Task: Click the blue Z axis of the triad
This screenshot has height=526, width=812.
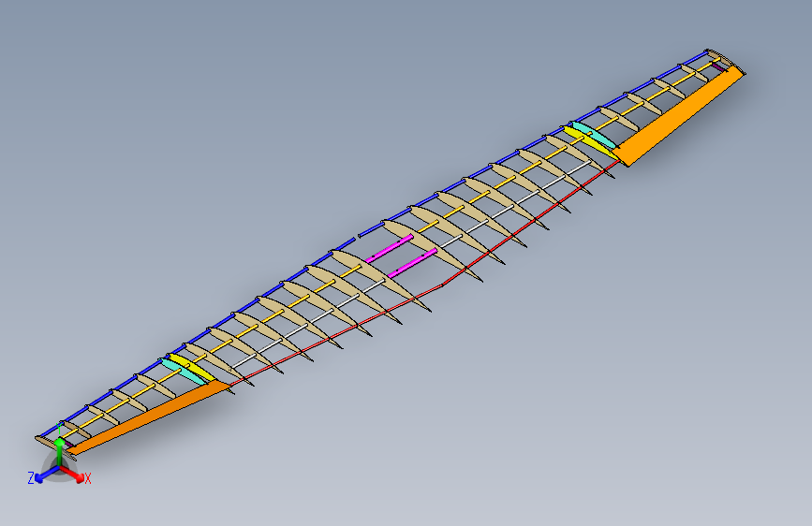Action: pos(47,475)
